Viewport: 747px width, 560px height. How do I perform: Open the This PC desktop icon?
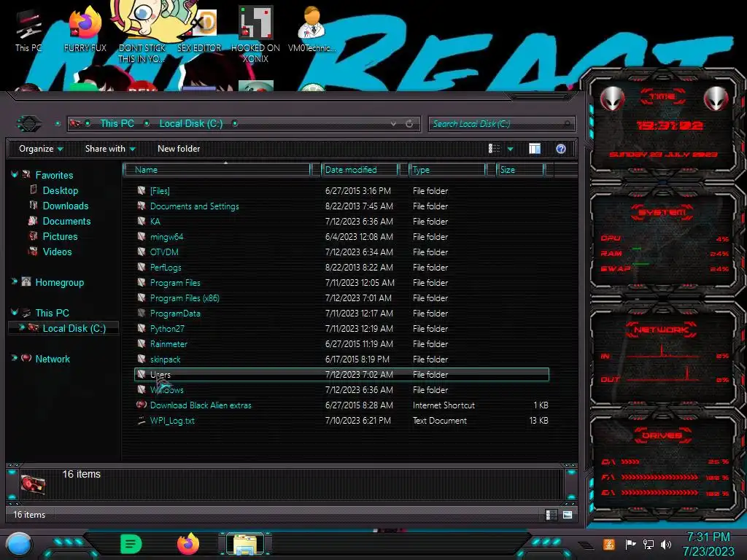[x=28, y=31]
